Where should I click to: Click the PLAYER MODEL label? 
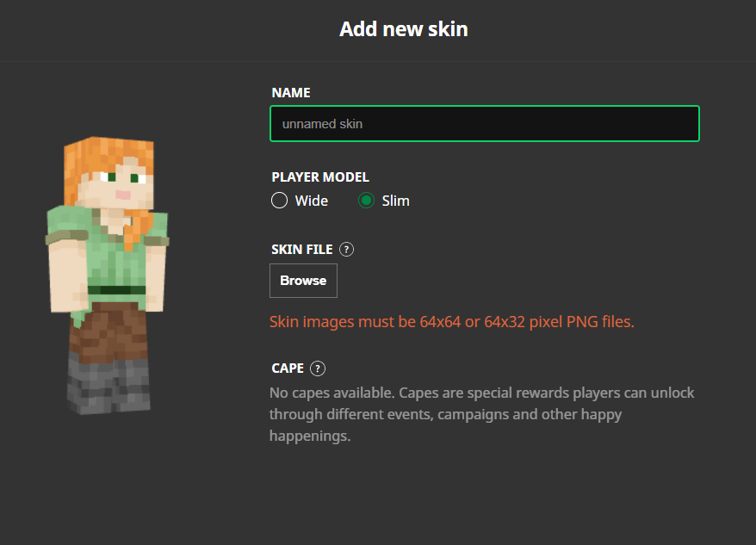[320, 177]
